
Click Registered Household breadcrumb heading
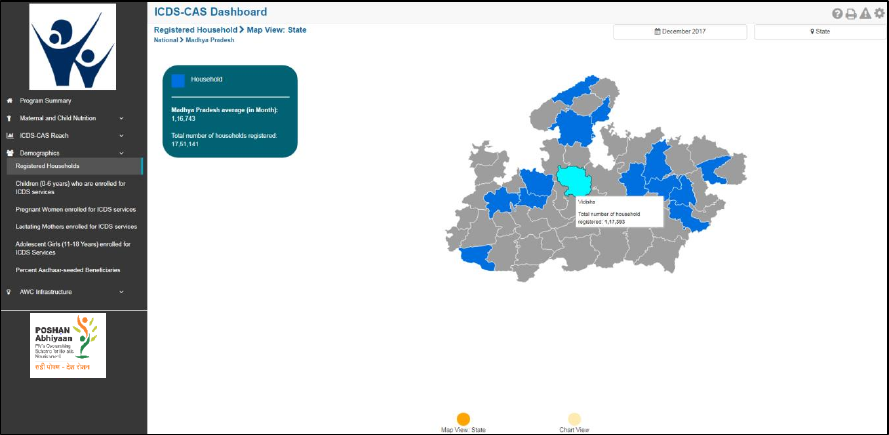pyautogui.click(x=196, y=29)
